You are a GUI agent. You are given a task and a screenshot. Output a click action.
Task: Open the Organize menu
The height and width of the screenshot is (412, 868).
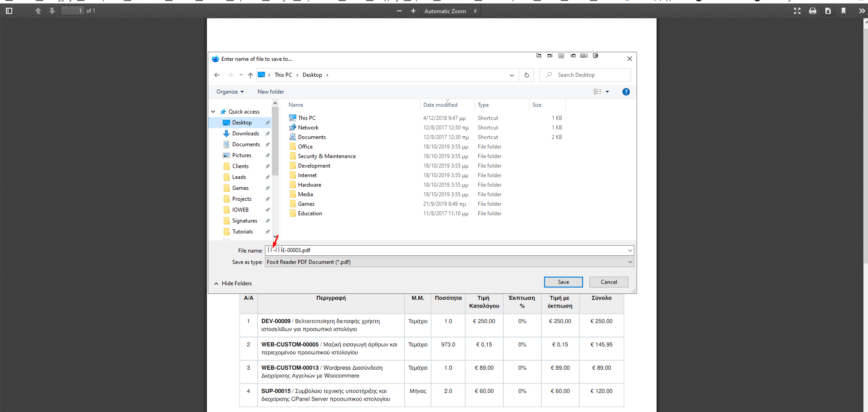tap(230, 92)
